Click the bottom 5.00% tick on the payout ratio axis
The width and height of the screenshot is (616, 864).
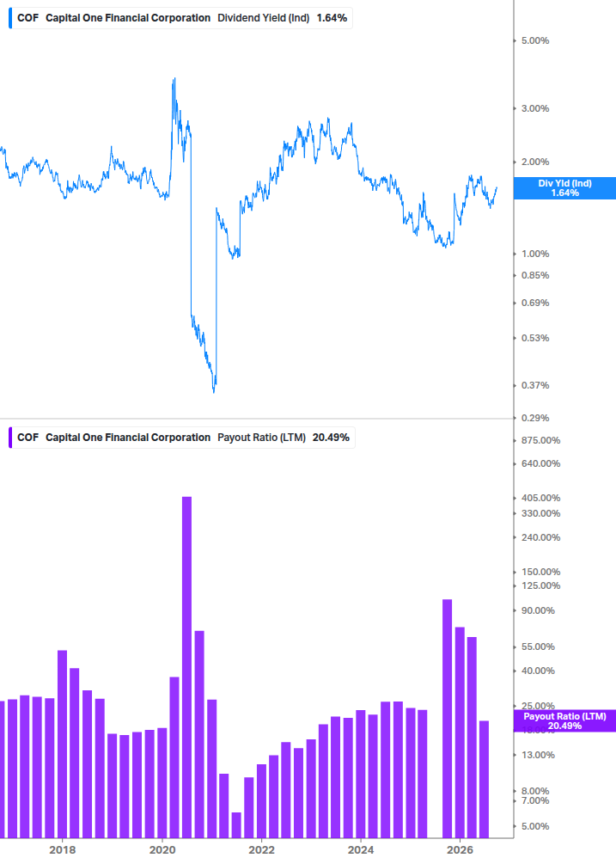(x=535, y=826)
